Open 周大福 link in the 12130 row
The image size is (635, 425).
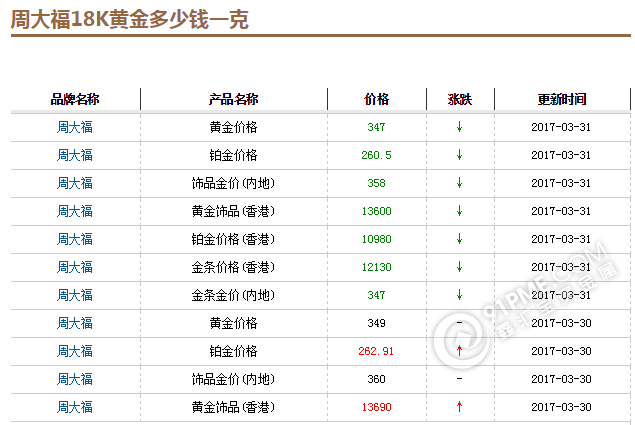coord(75,267)
